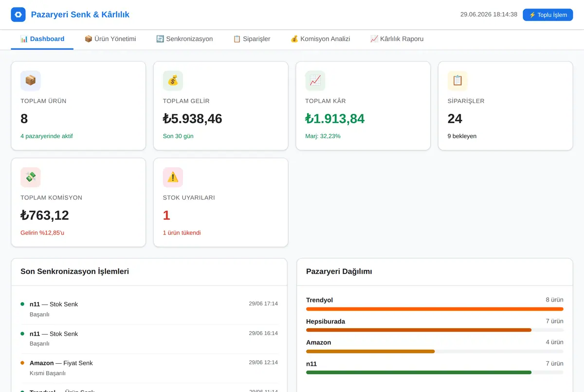The image size is (584, 392).
Task: Click the '4 ürün' count for Amazon
Action: click(554, 342)
